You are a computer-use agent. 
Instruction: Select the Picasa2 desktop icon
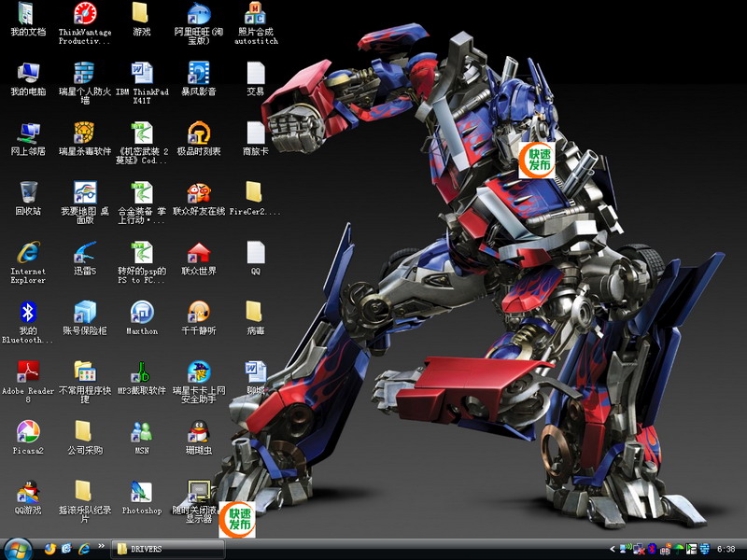28,438
